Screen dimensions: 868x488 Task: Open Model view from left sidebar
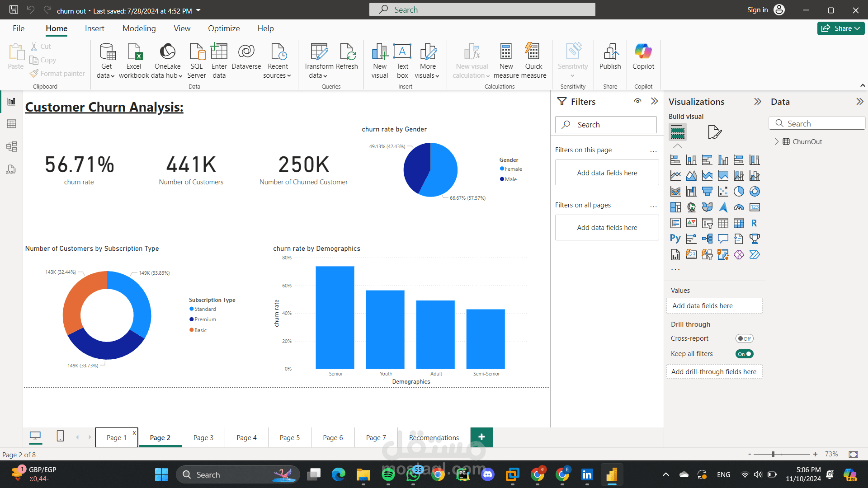tap(11, 146)
